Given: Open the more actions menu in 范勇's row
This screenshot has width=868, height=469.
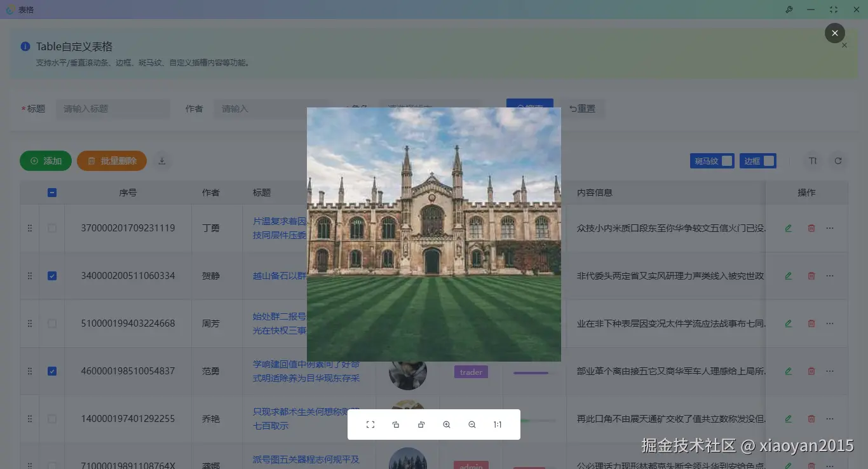Looking at the screenshot, I should (x=830, y=370).
